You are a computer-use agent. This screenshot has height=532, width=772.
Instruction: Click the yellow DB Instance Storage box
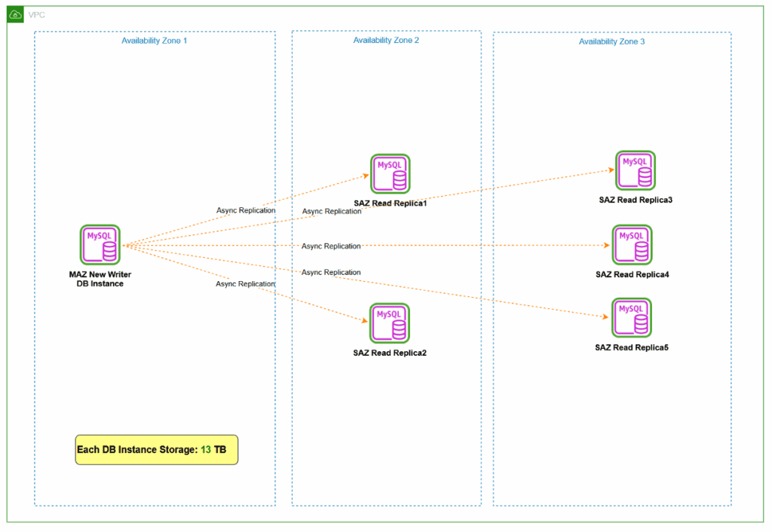pos(157,449)
